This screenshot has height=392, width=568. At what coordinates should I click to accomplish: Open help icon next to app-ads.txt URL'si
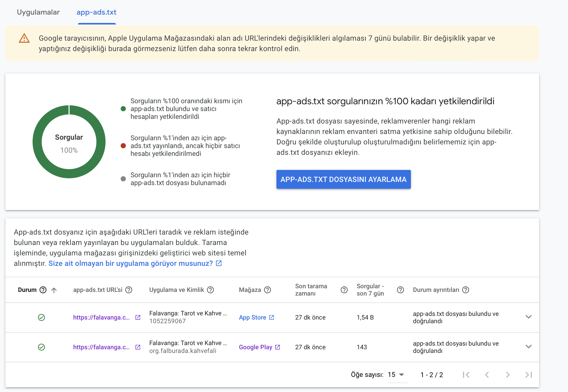[x=129, y=290]
